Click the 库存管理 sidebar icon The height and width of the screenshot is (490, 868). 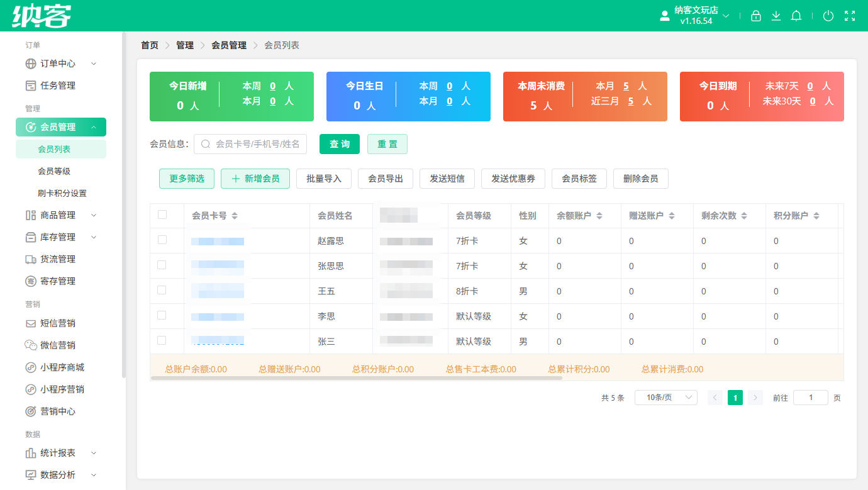(31, 237)
